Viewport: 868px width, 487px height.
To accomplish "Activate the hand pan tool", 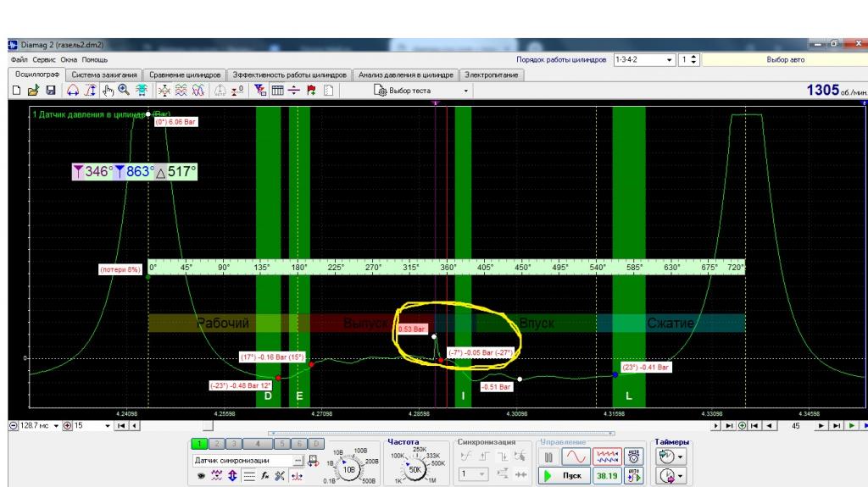I will pyautogui.click(x=108, y=91).
